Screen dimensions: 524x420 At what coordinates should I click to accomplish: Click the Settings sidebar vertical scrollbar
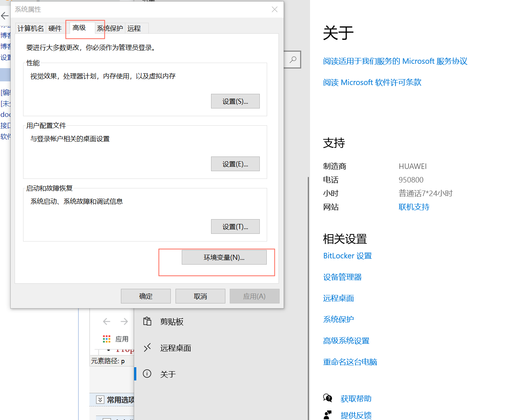coord(308,298)
